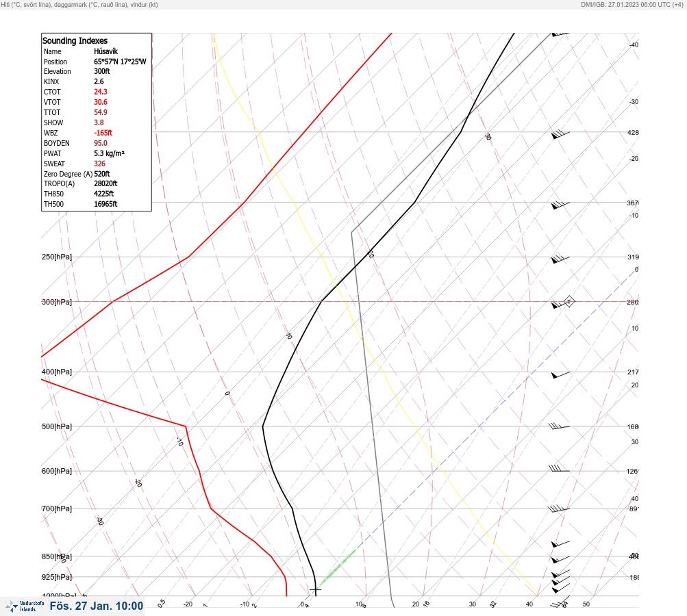687x616 pixels.
Task: Click the wind barb on the 428 level line
Action: (x=560, y=134)
